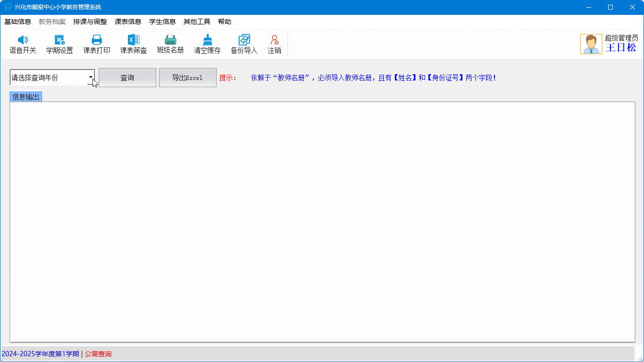644x362 pixels.
Task: Click the 导出Excel button
Action: coord(187,78)
